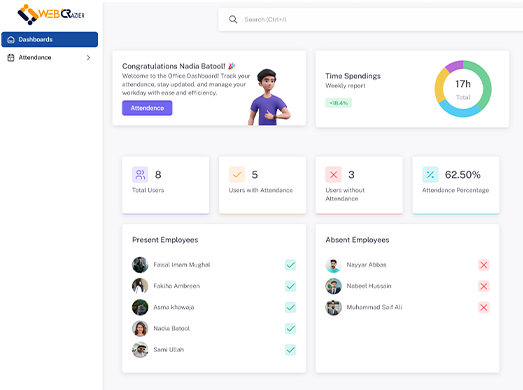Click the Attendance Percentage label

[x=455, y=190]
